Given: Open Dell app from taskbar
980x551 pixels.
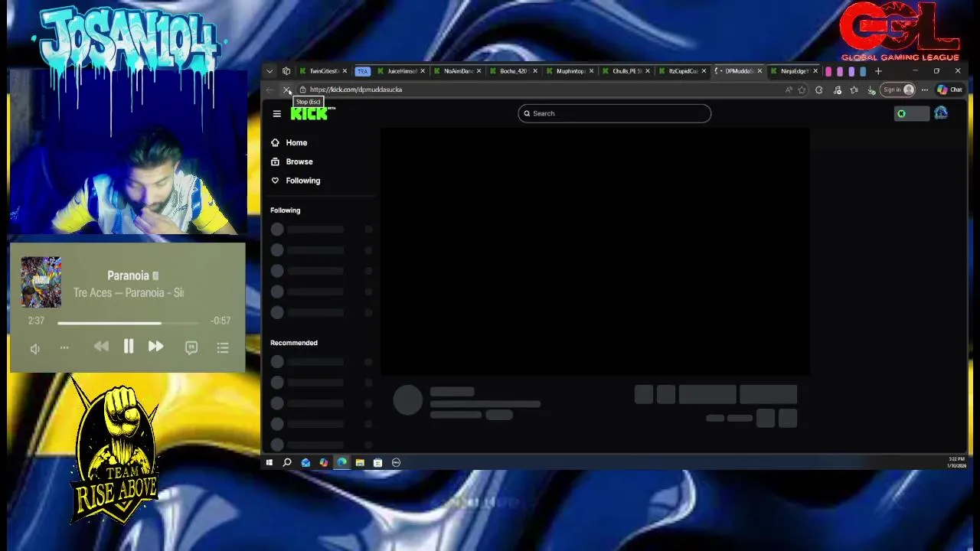Looking at the screenshot, I should pyautogui.click(x=396, y=462).
